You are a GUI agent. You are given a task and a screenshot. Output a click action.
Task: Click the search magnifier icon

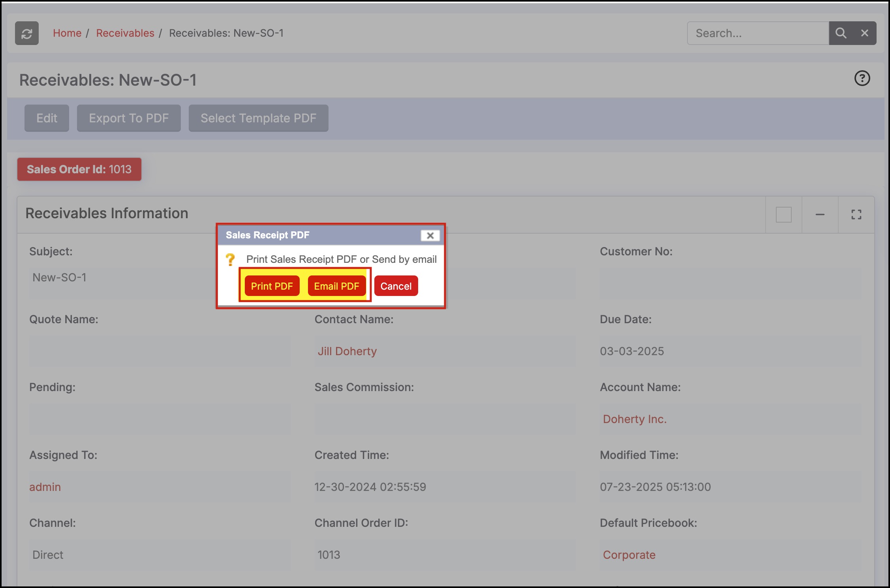[841, 33]
